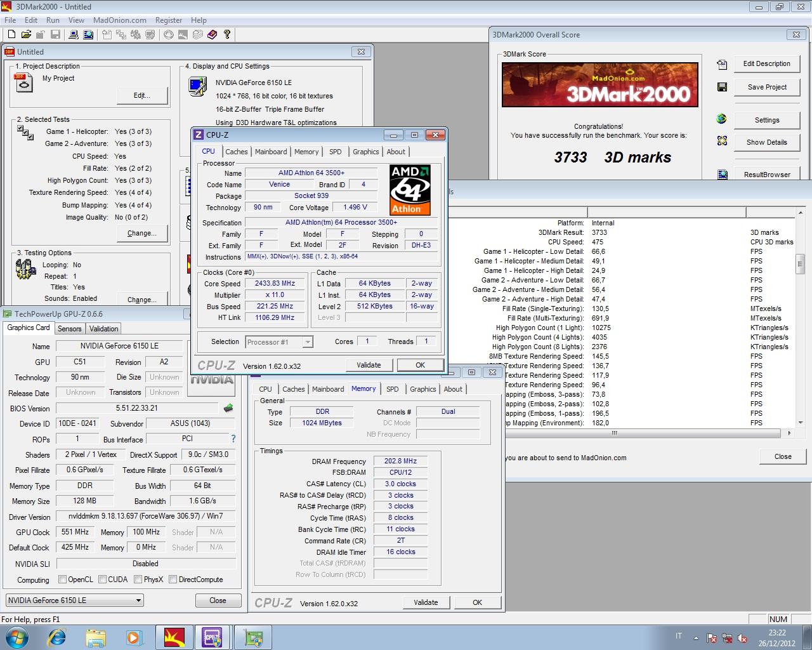Click the grayed-out Save floppy toolbar icon
The height and width of the screenshot is (650, 812).
(x=55, y=34)
